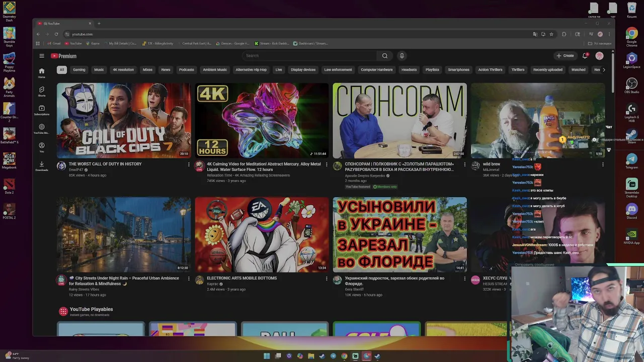The width and height of the screenshot is (644, 362).
Task: Click the YouTube Playables heading
Action: (91, 309)
